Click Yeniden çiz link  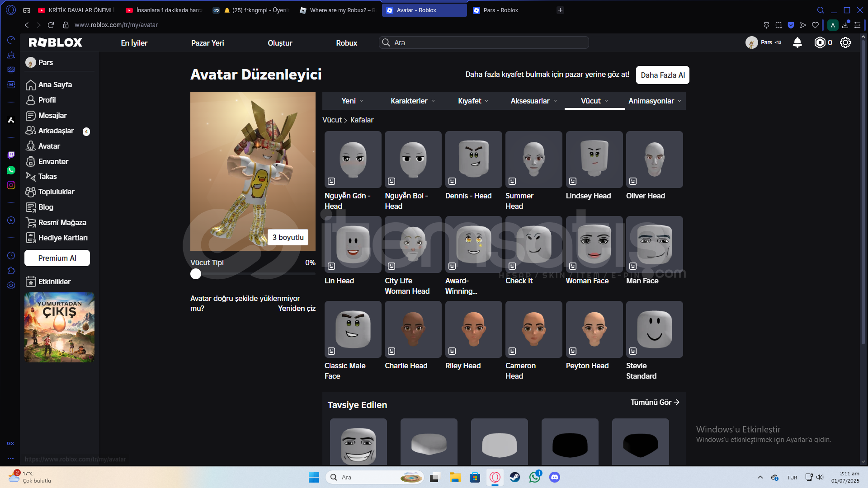coord(297,308)
